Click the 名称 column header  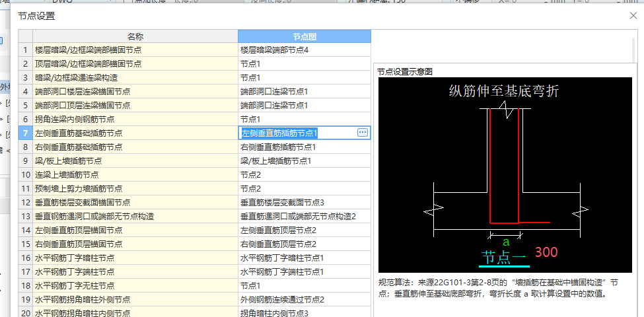click(135, 36)
